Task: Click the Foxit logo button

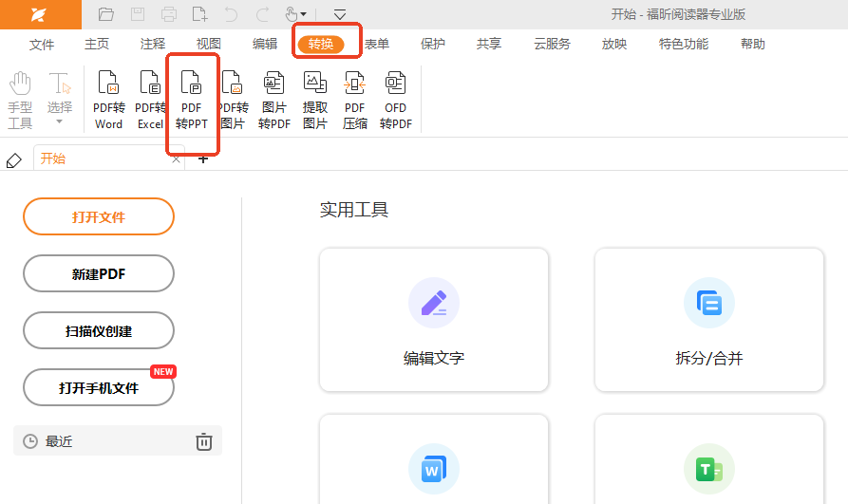Action: point(40,14)
